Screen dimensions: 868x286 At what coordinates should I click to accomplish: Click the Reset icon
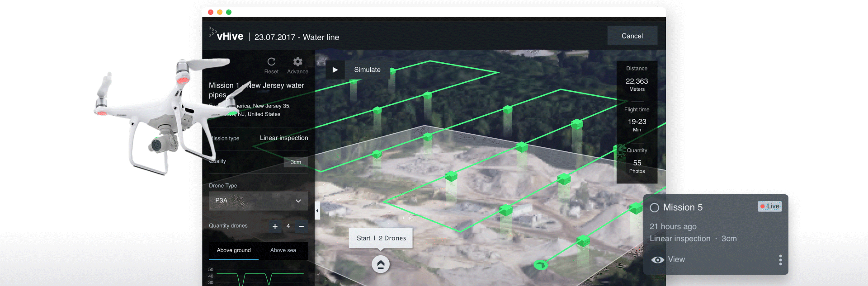(x=271, y=62)
